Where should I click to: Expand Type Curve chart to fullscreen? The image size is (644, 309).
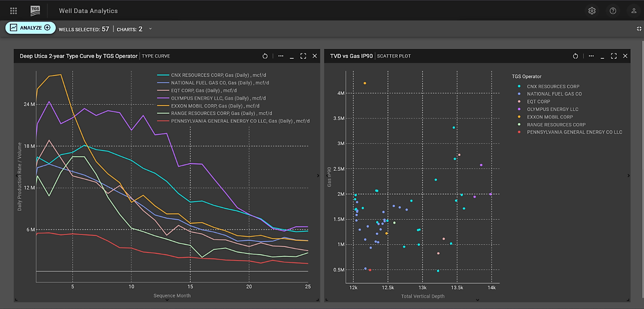pos(303,56)
